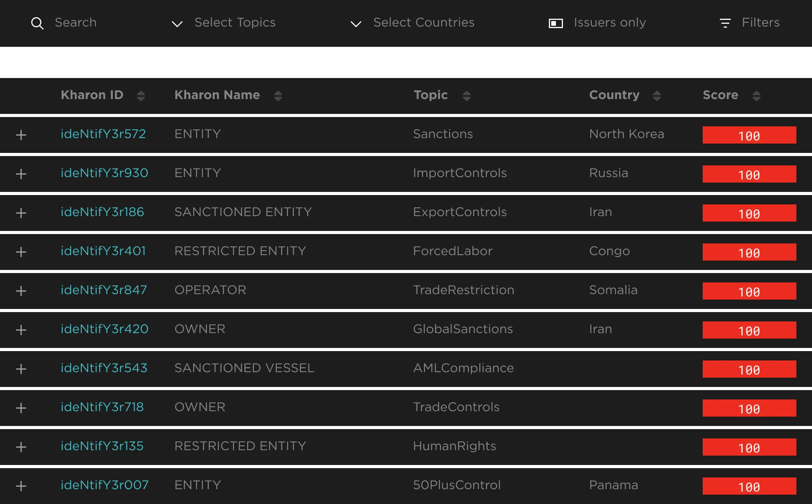
Task: Click the Kharon Name column header
Action: 217,95
